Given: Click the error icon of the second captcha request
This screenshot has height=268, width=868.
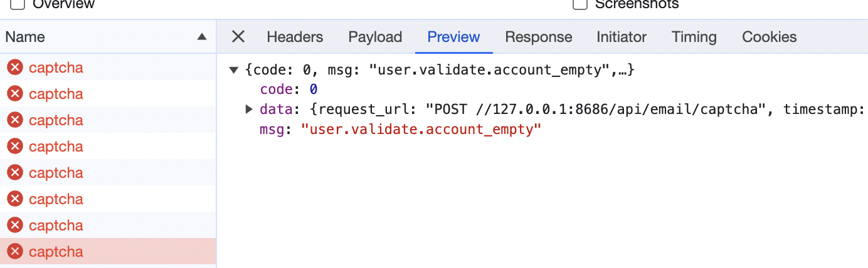Looking at the screenshot, I should click(15, 94).
